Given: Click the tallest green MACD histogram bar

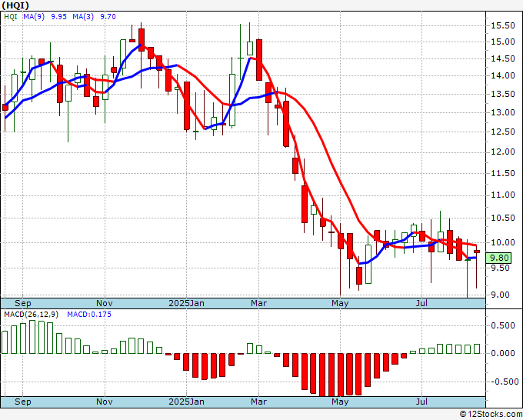Looking at the screenshot, I should pyautogui.click(x=32, y=337).
